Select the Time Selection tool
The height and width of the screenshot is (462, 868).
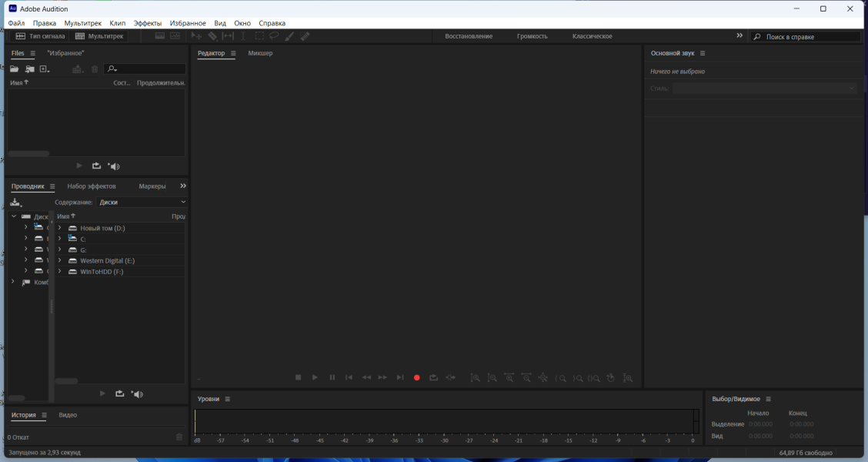coord(243,36)
